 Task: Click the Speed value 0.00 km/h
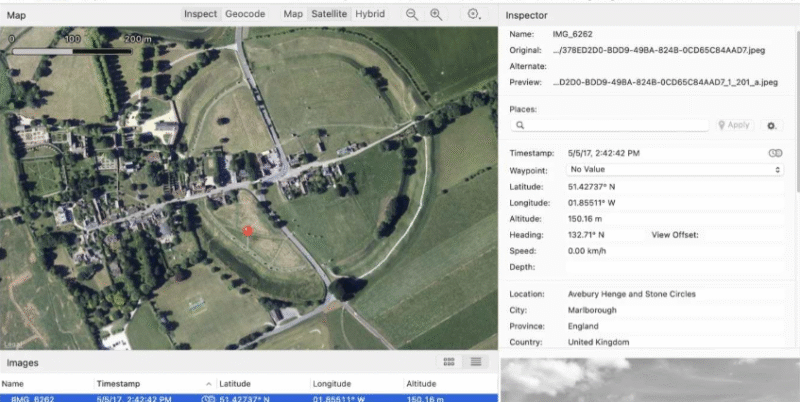587,251
